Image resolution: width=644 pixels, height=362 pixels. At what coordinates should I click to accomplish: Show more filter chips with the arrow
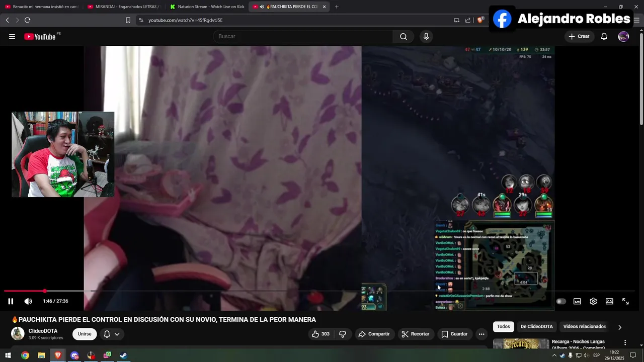[x=620, y=327]
